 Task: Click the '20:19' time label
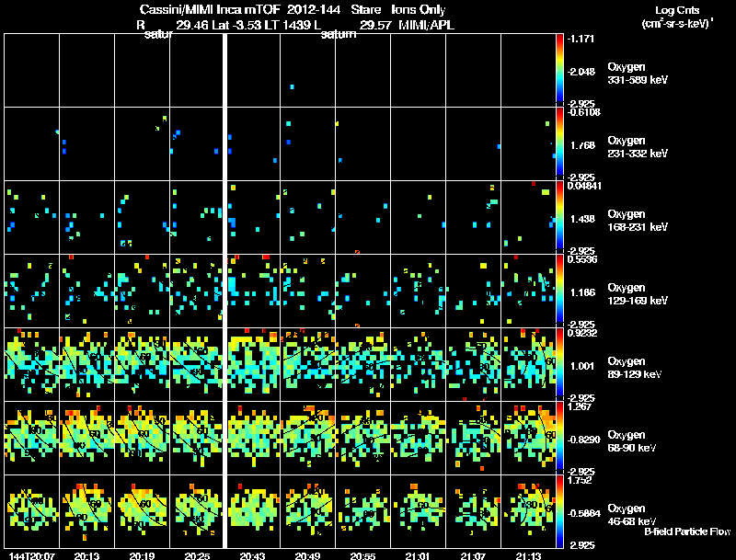point(142,556)
